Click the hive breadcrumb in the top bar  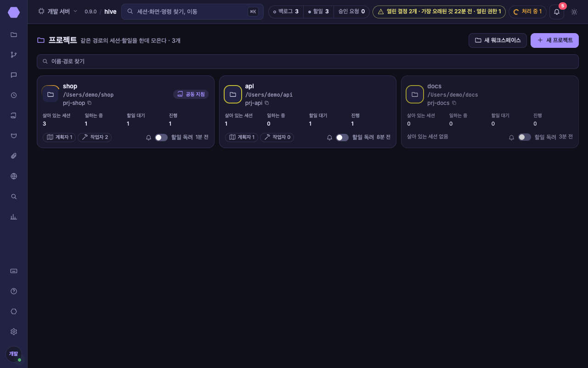(x=110, y=11)
